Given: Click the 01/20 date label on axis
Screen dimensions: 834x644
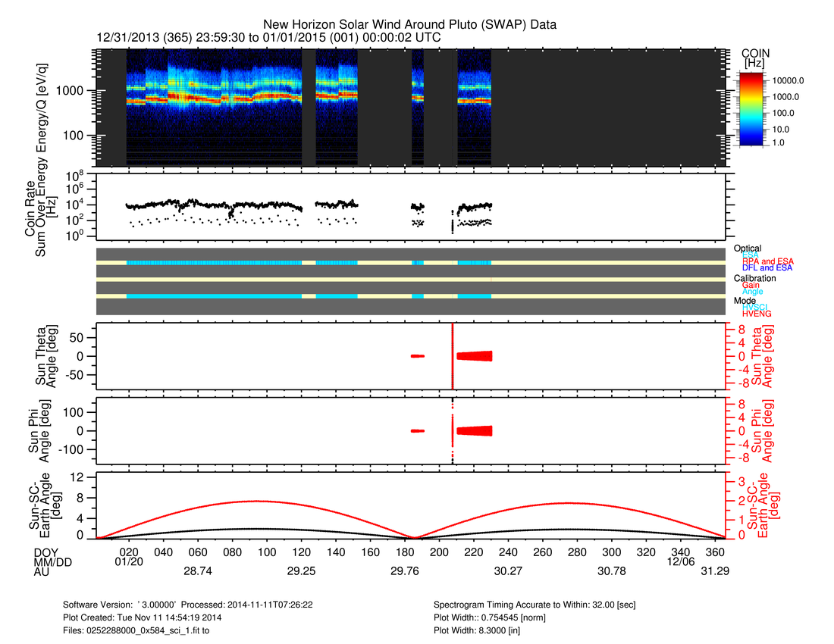Looking at the screenshot, I should [130, 562].
